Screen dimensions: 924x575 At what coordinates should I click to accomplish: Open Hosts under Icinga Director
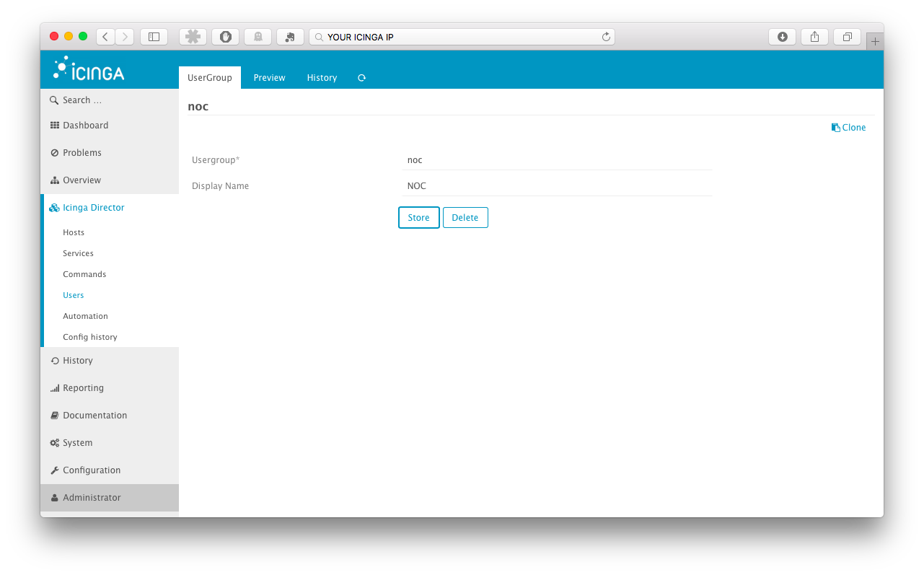pos(74,233)
